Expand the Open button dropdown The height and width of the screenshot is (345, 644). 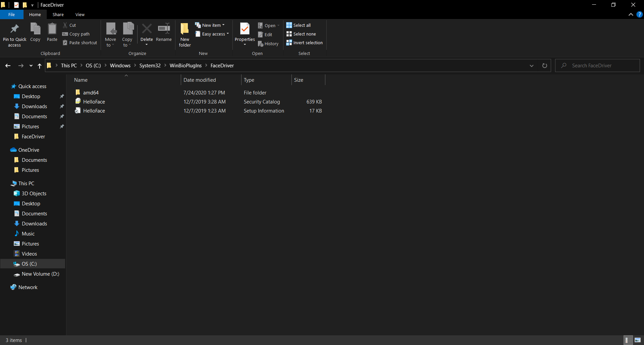coord(278,25)
